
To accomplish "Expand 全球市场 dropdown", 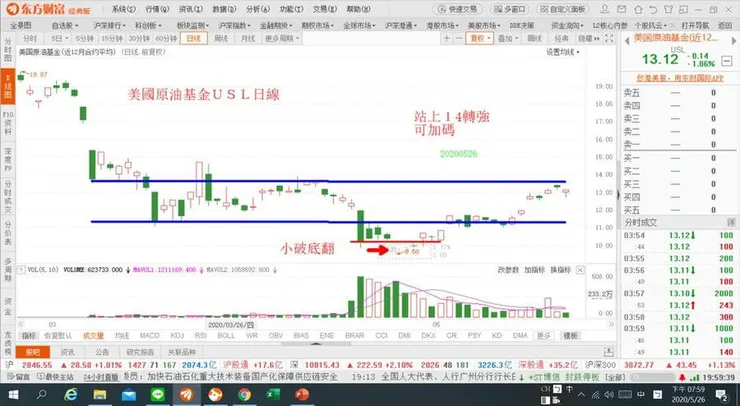I will click(360, 25).
